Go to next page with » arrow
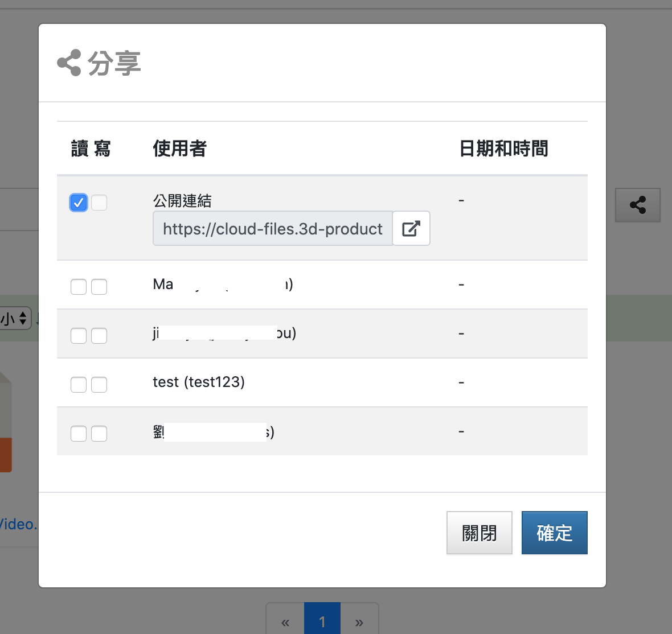The width and height of the screenshot is (672, 634). (x=359, y=621)
